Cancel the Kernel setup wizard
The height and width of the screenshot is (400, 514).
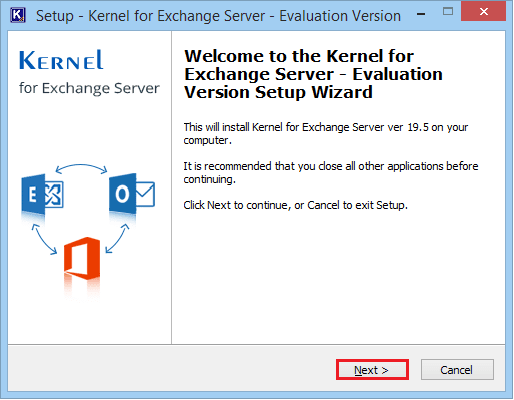(457, 370)
